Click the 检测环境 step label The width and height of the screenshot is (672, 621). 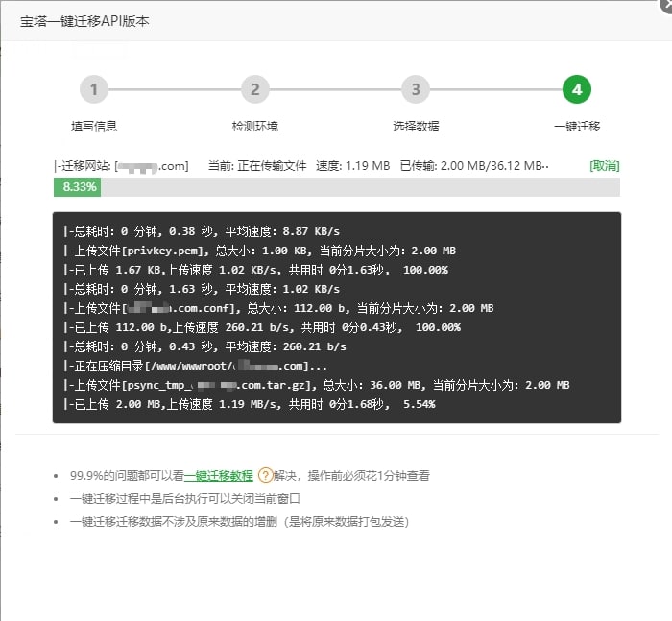255,126
